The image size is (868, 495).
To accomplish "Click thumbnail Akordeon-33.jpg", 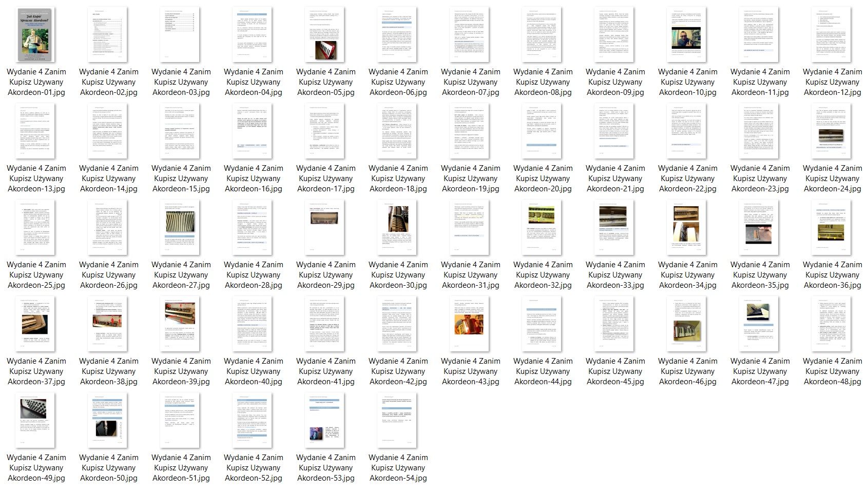I will tap(615, 228).
